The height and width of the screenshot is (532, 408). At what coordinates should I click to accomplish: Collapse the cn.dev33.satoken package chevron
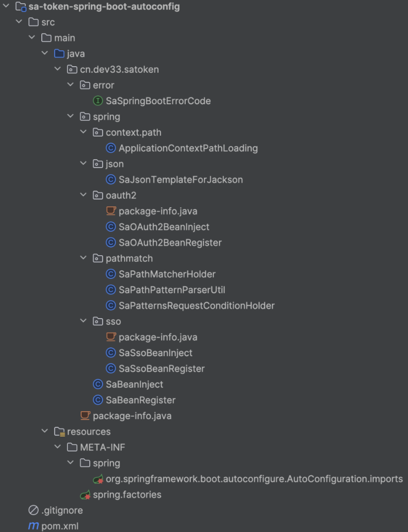[x=58, y=69]
